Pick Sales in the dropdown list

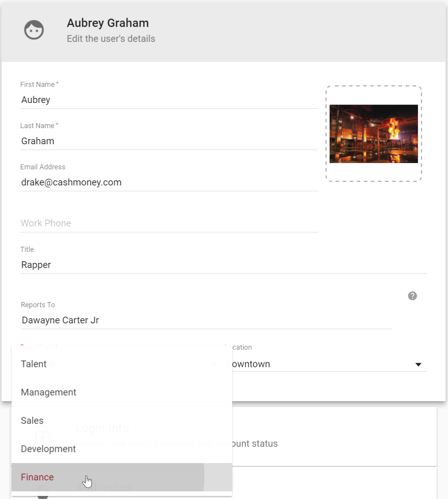[122, 420]
